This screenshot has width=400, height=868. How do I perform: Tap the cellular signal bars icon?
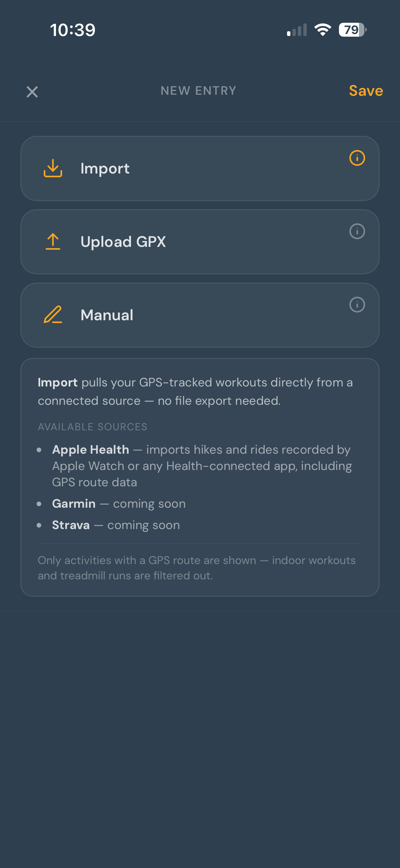(x=297, y=30)
